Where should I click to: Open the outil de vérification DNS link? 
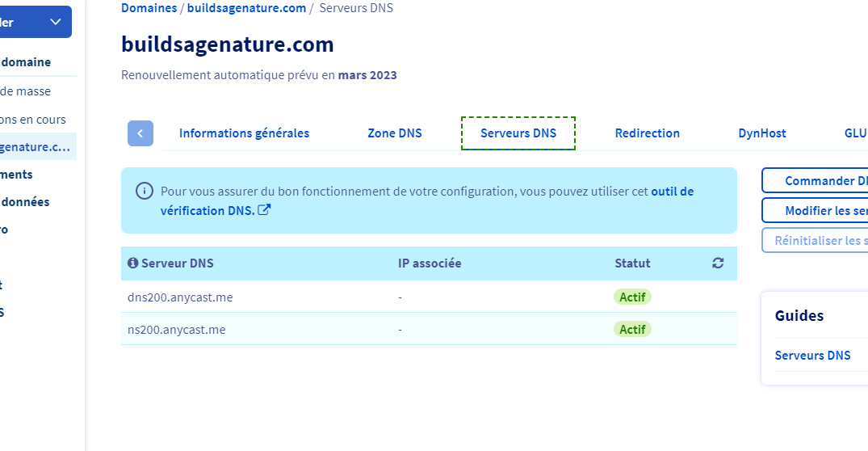427,200
